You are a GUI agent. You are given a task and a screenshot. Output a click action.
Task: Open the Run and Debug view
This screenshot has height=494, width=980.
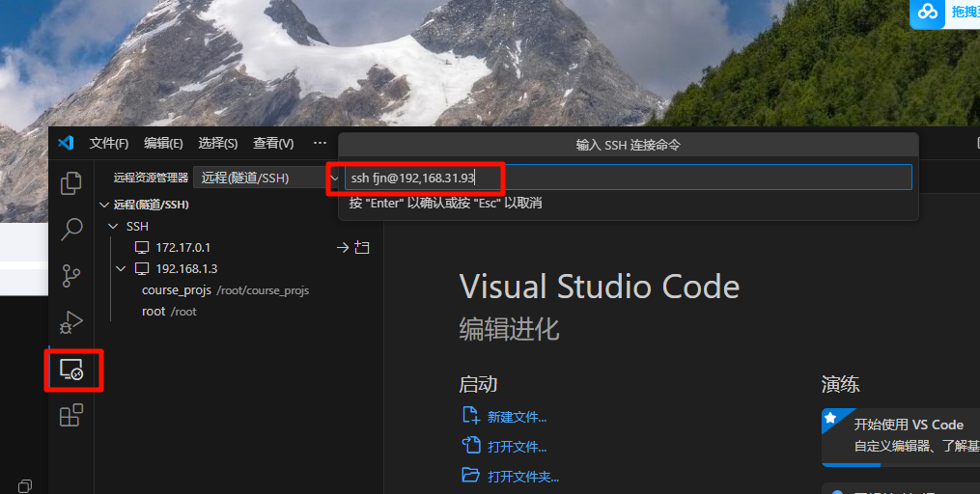(x=70, y=322)
